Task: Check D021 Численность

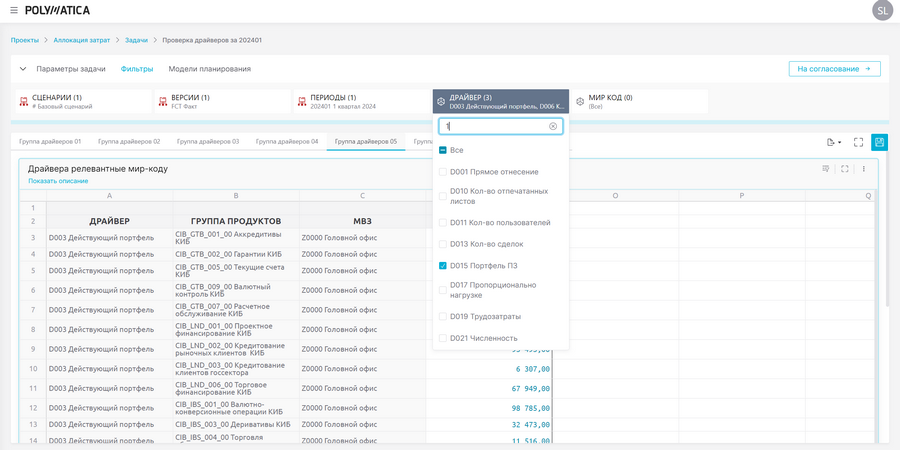Action: coord(443,338)
